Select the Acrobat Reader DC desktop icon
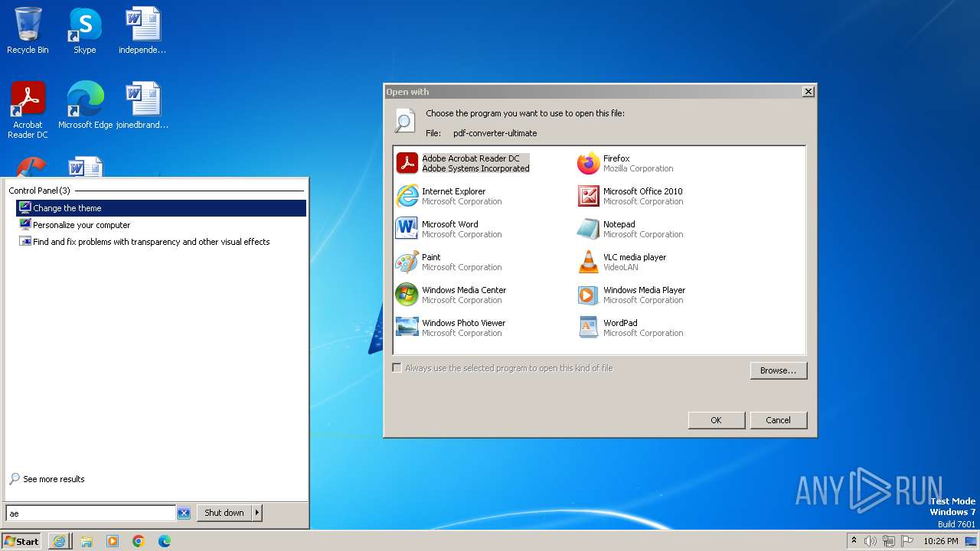The width and height of the screenshot is (980, 551). click(x=28, y=109)
